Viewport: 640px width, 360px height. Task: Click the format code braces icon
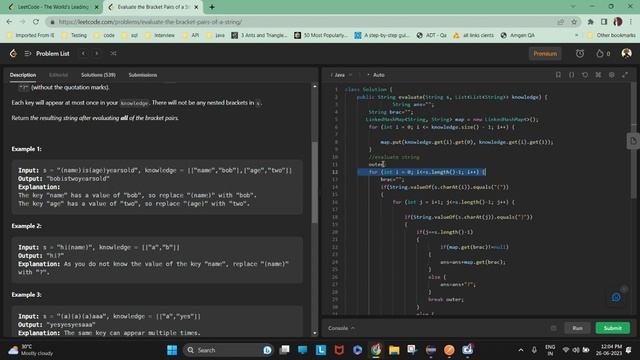[571, 75]
